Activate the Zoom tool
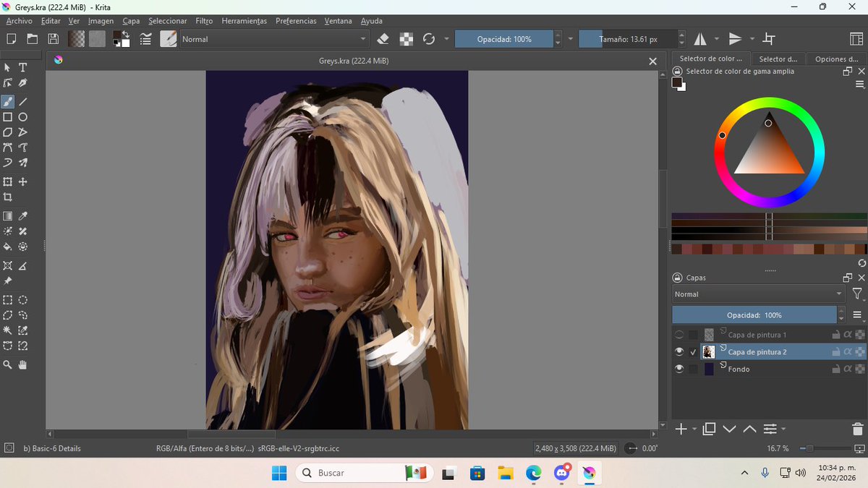This screenshot has height=488, width=868. [x=9, y=364]
